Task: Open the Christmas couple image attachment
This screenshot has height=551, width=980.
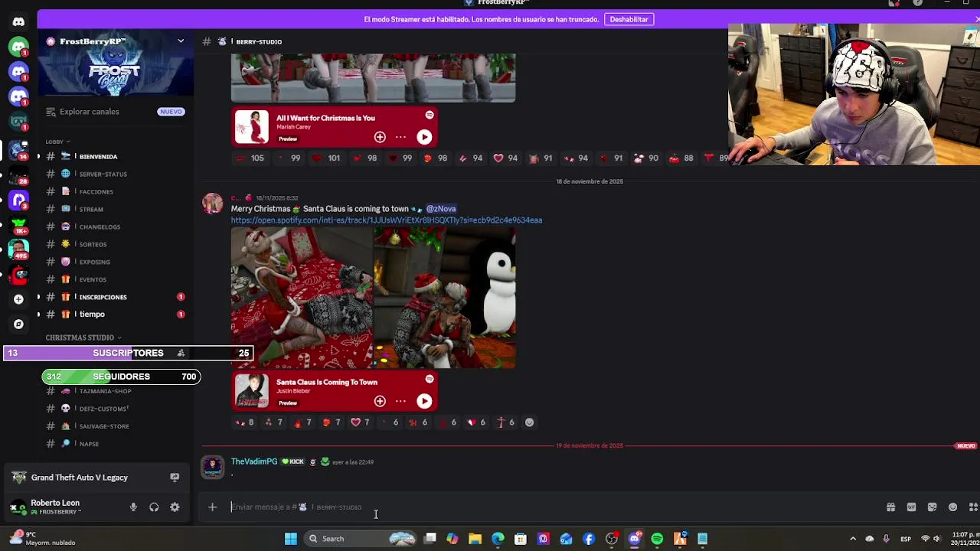Action: [302, 298]
